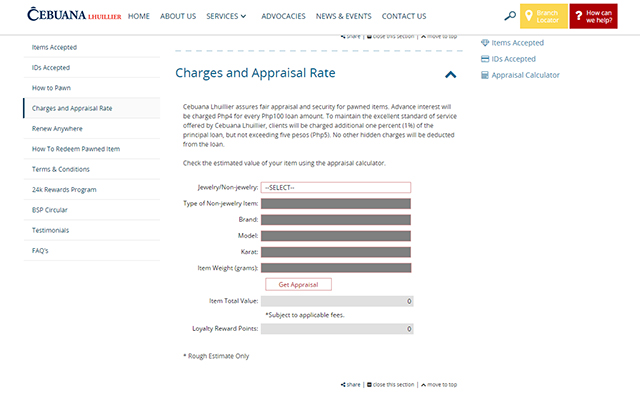This screenshot has height=399, width=640.
Task: Open the Brand dropdown field
Action: tap(336, 220)
